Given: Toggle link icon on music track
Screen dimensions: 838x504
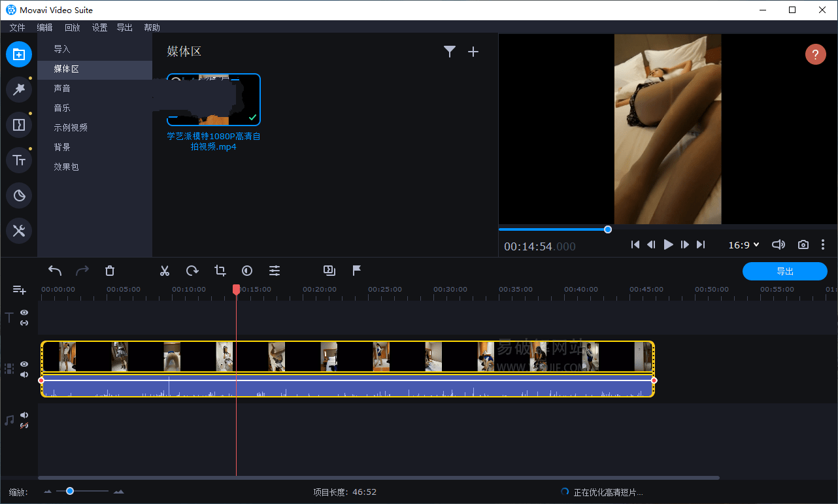Looking at the screenshot, I should click(24, 426).
